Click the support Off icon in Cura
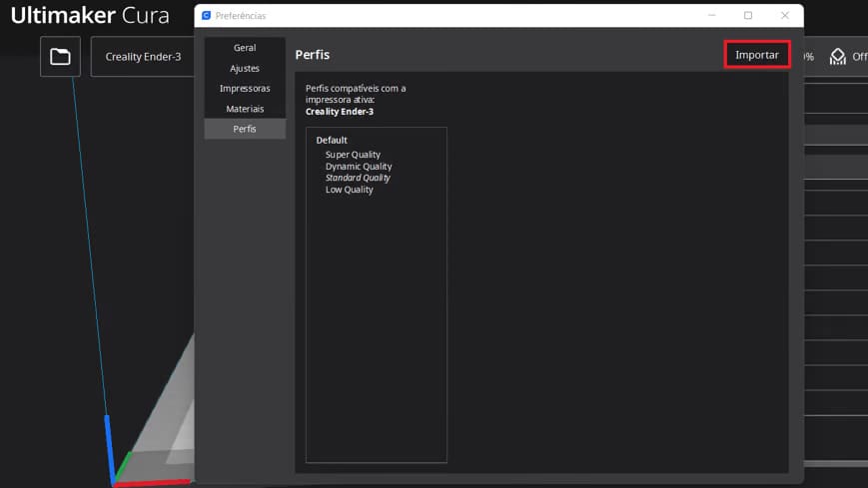Screen dimensions: 868x488 [x=838, y=57]
